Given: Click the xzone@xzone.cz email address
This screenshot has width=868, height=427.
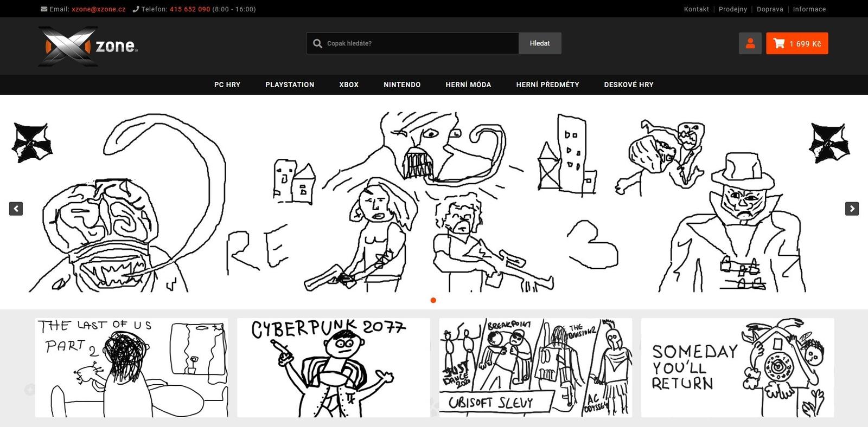Looking at the screenshot, I should pyautogui.click(x=99, y=9).
